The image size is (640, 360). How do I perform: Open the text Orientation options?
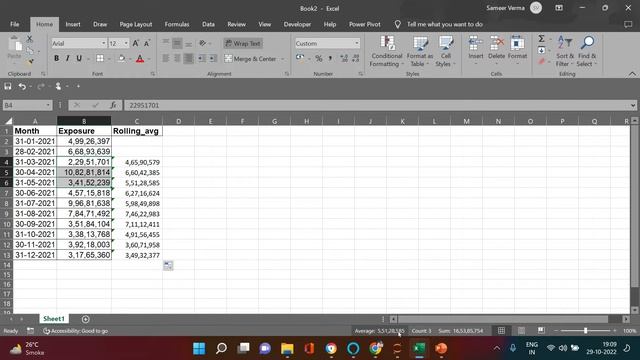[x=203, y=43]
